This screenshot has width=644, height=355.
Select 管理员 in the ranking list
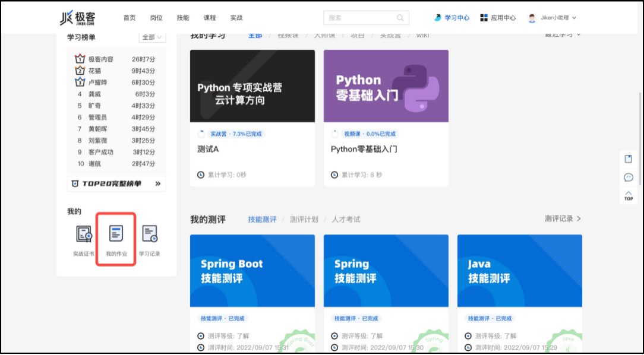click(98, 117)
